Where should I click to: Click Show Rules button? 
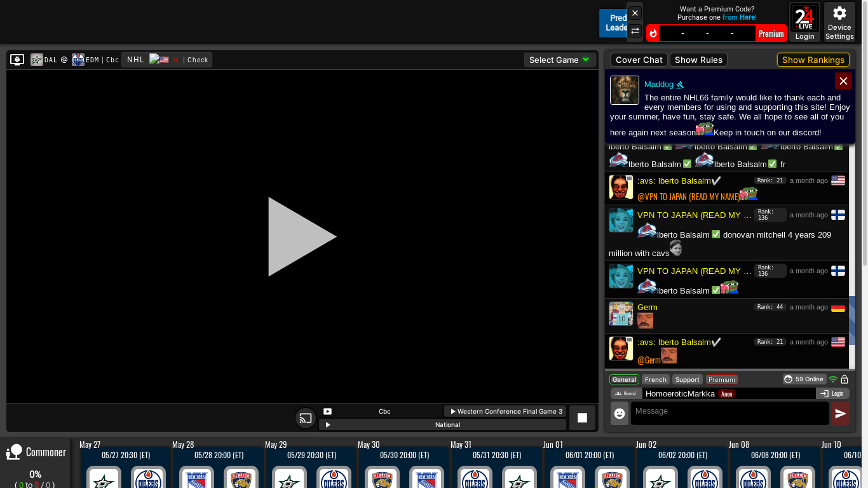tap(698, 60)
